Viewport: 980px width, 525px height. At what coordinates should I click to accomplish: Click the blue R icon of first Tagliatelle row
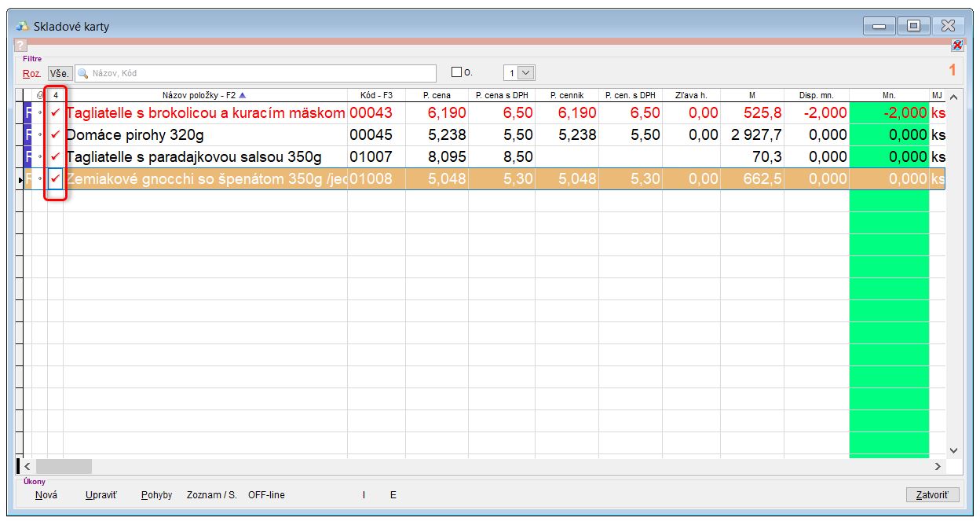click(x=29, y=113)
